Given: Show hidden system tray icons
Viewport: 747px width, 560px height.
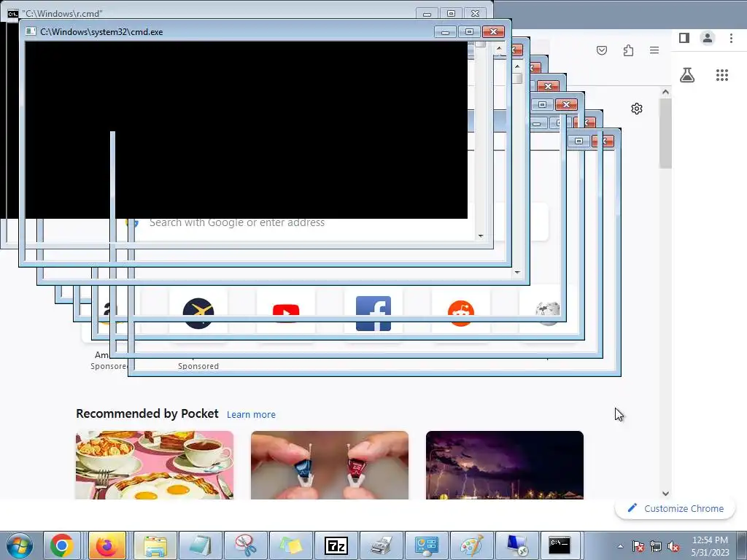Looking at the screenshot, I should tap(620, 546).
